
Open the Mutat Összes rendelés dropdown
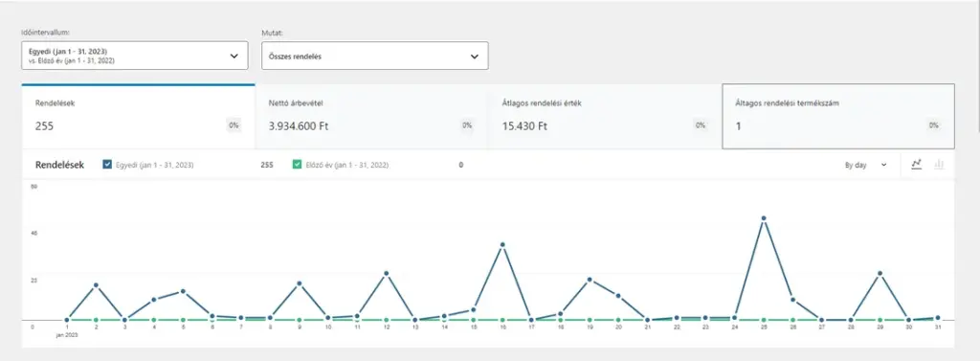point(375,56)
